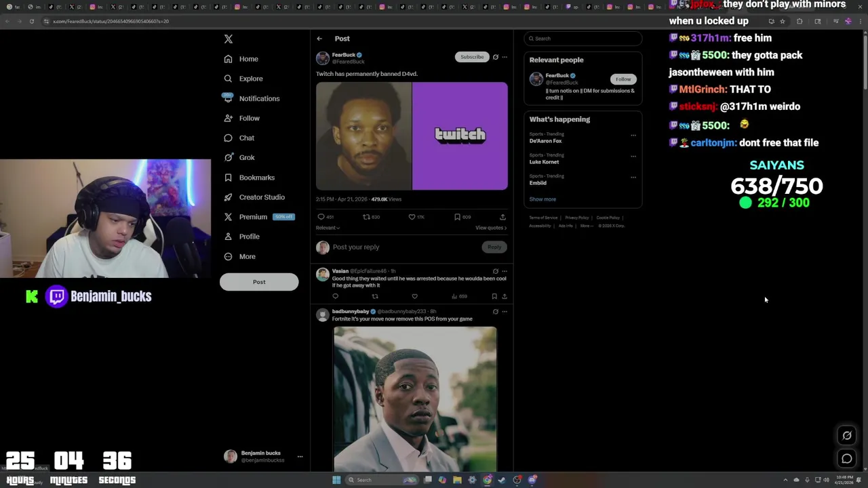
Task: Open the X logo home link
Action: click(229, 39)
